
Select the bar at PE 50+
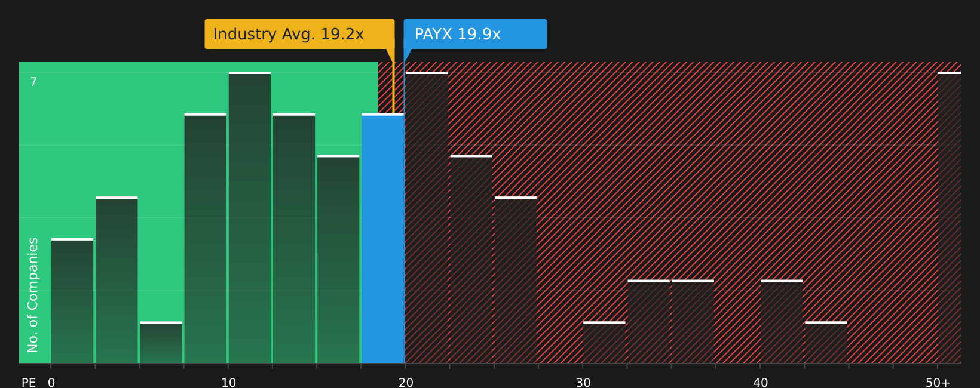click(950, 217)
